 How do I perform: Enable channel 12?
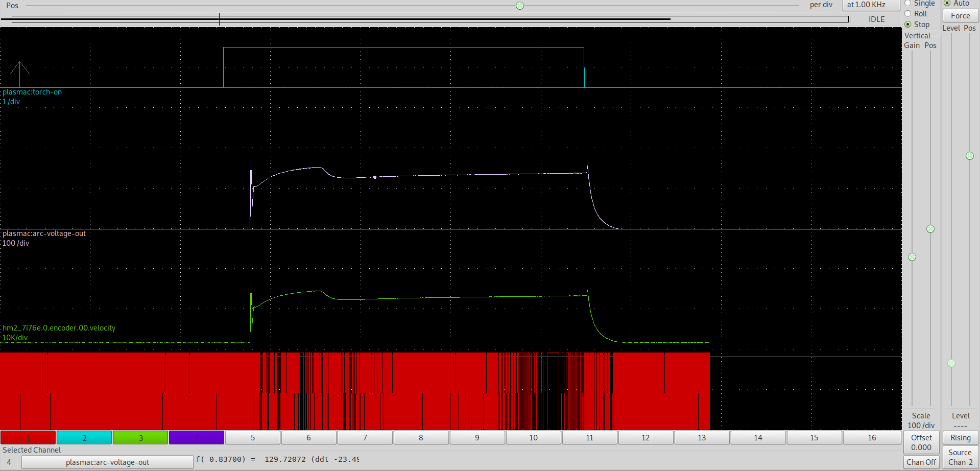point(646,438)
